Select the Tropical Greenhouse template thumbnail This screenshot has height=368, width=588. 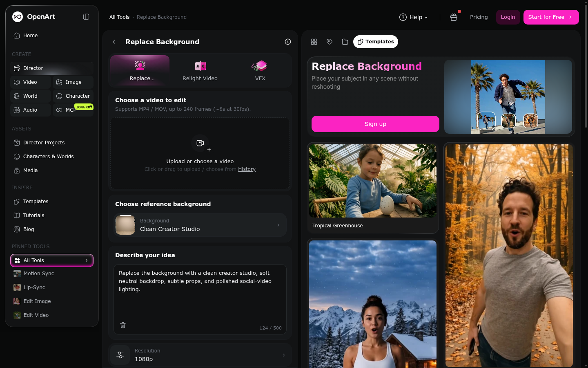(x=373, y=181)
